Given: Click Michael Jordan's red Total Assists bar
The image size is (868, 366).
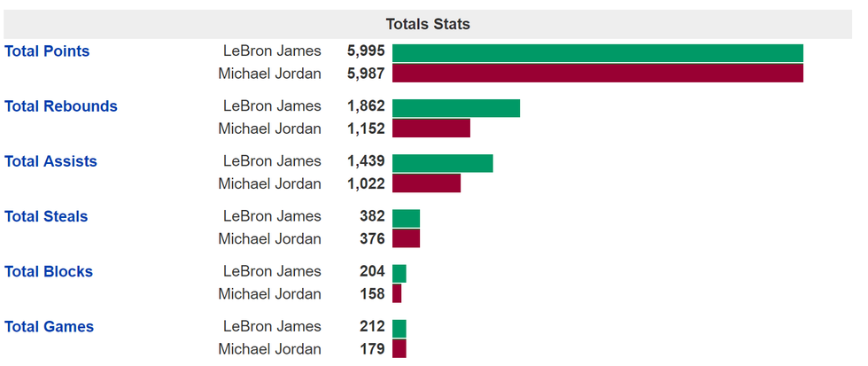Looking at the screenshot, I should (x=426, y=183).
